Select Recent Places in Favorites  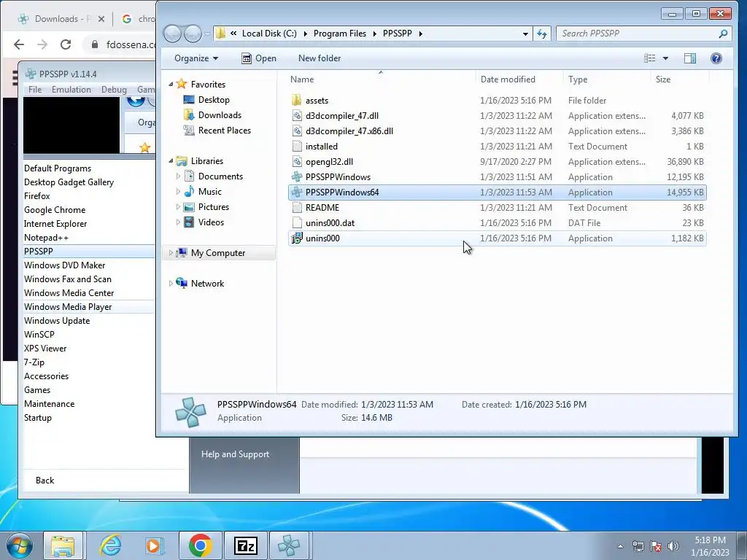pos(225,130)
